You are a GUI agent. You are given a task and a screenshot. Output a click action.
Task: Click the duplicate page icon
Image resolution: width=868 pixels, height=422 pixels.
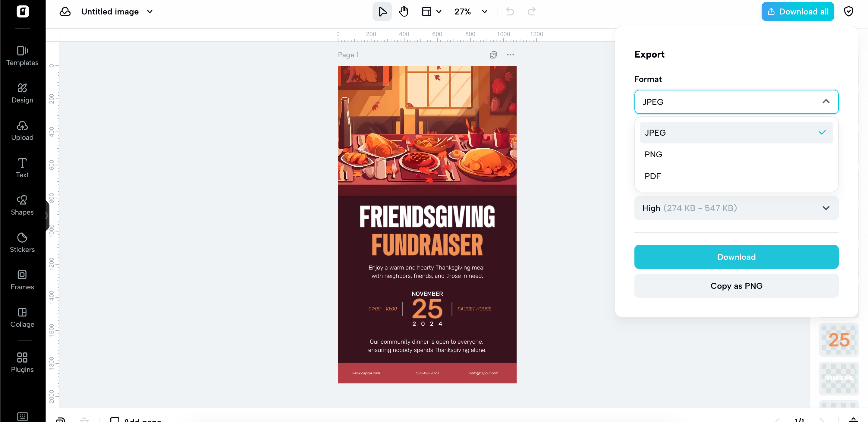click(493, 55)
